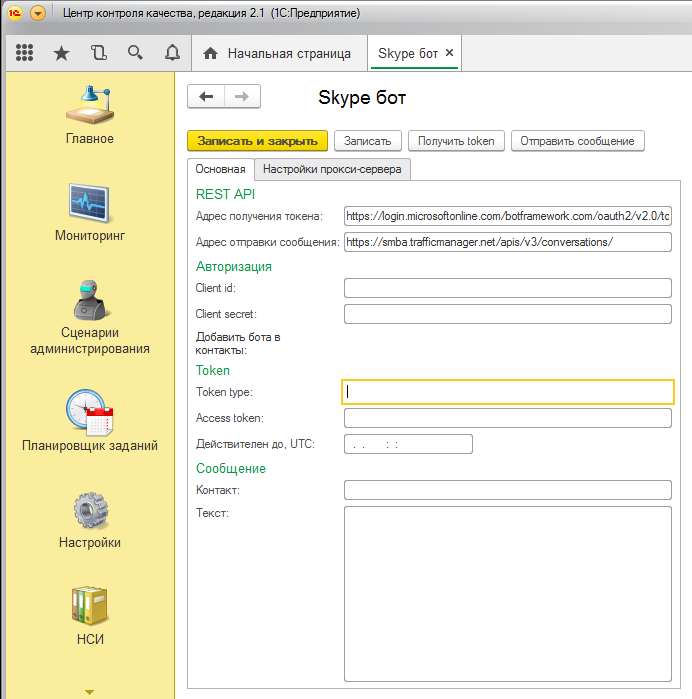Focus Действителен до, UTC date field
692x699 pixels.
[x=408, y=444]
